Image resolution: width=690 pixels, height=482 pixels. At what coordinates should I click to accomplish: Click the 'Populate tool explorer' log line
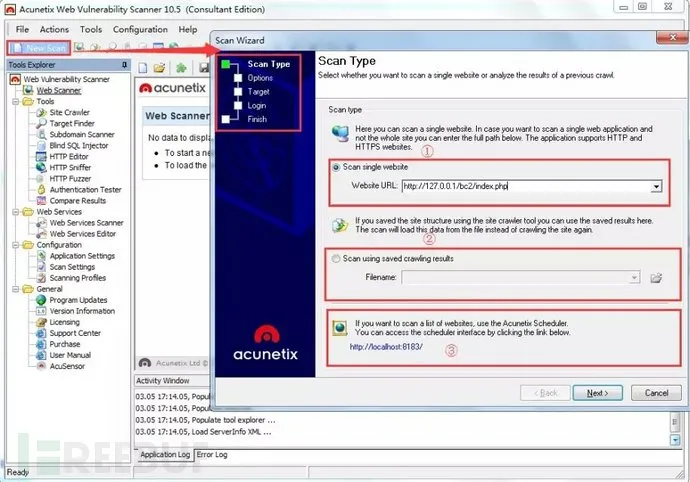click(205, 420)
